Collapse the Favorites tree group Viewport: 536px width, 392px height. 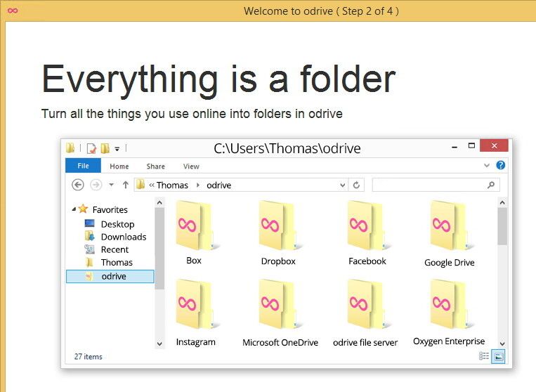74,209
